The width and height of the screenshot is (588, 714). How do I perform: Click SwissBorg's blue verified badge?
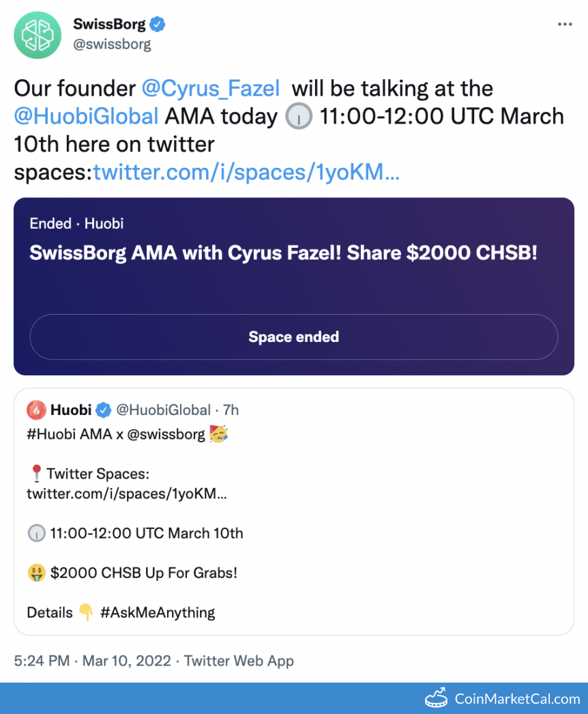tap(158, 25)
